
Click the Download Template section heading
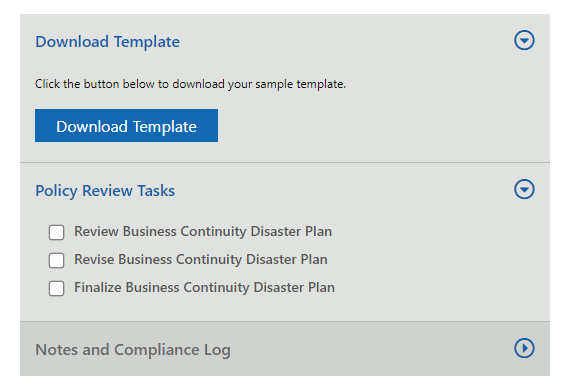pos(107,42)
